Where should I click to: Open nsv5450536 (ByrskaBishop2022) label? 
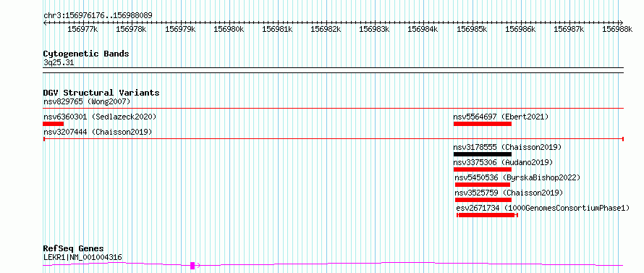[x=517, y=177]
